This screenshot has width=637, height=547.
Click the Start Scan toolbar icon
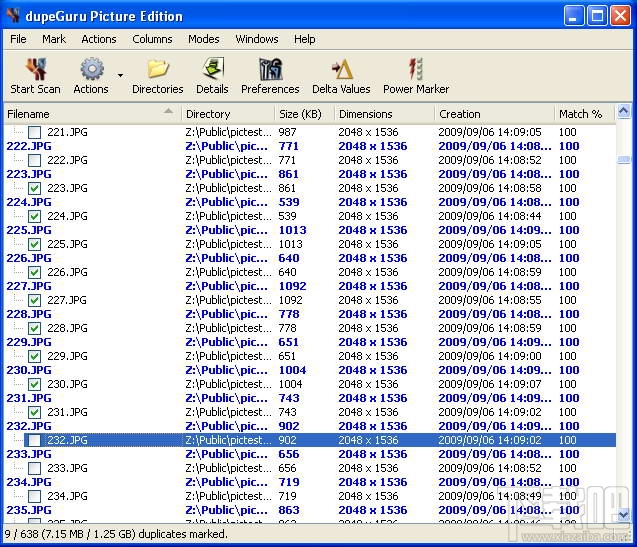tap(35, 69)
